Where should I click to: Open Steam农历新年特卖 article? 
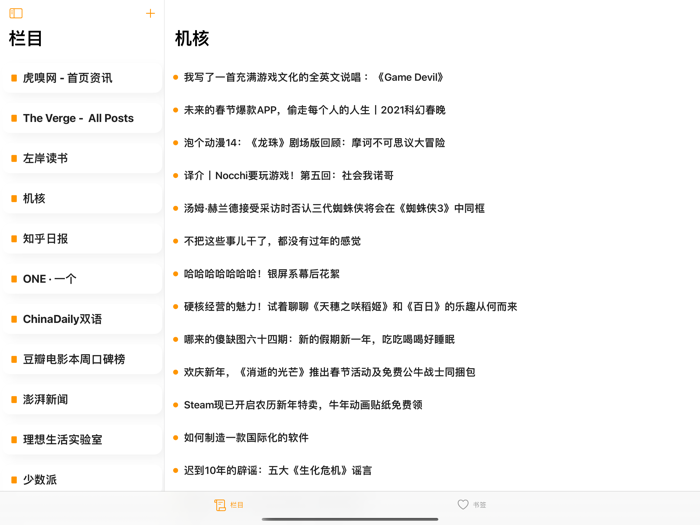298,405
